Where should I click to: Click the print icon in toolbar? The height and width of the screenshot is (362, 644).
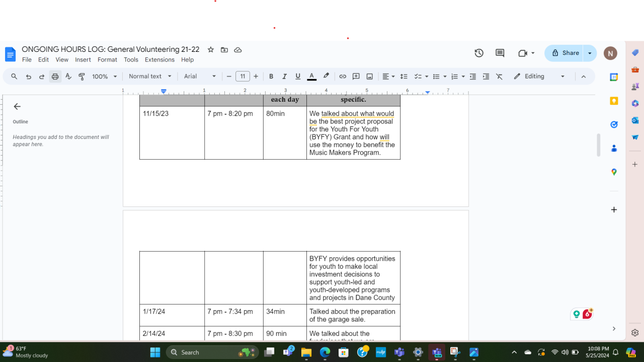point(55,77)
